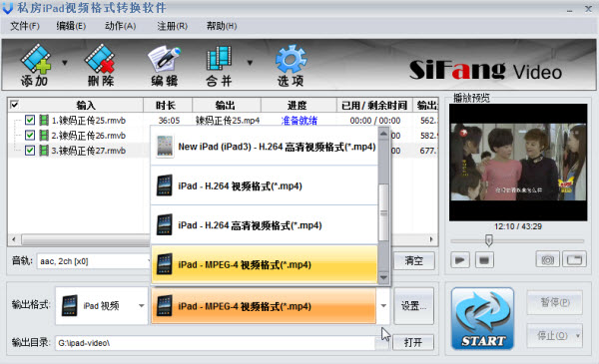
Task: Click the 删除 delete video icon
Action: click(100, 65)
